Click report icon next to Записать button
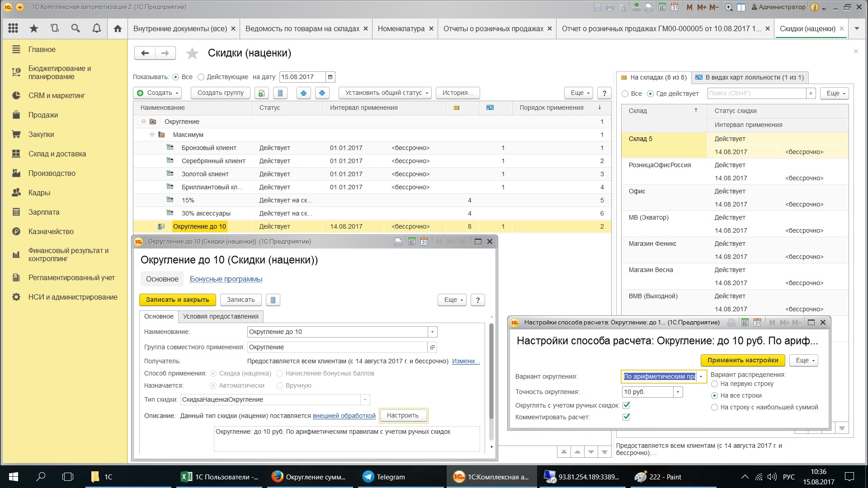This screenshot has width=868, height=488. pyautogui.click(x=273, y=300)
